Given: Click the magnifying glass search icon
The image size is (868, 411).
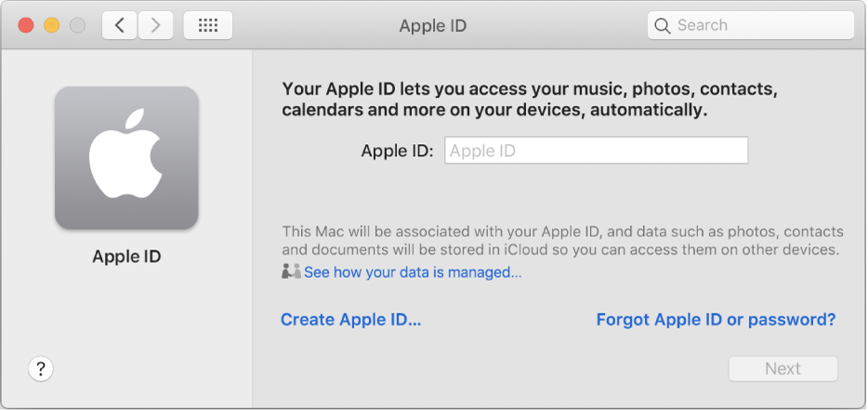Looking at the screenshot, I should pos(663,26).
